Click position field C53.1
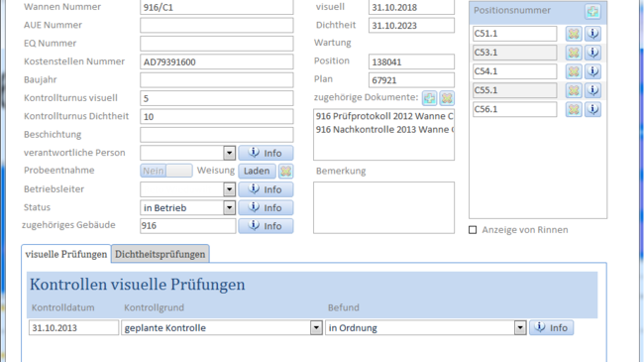This screenshot has width=644, height=362. 514,53
